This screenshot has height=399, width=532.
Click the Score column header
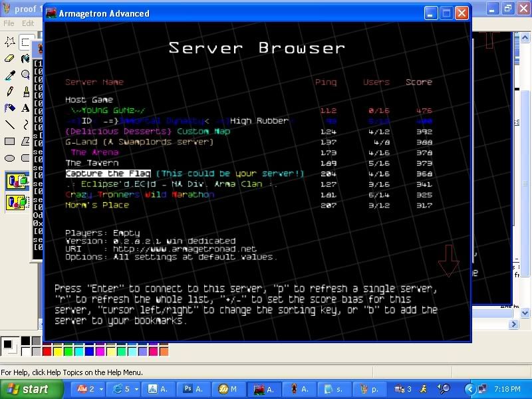pyautogui.click(x=419, y=82)
